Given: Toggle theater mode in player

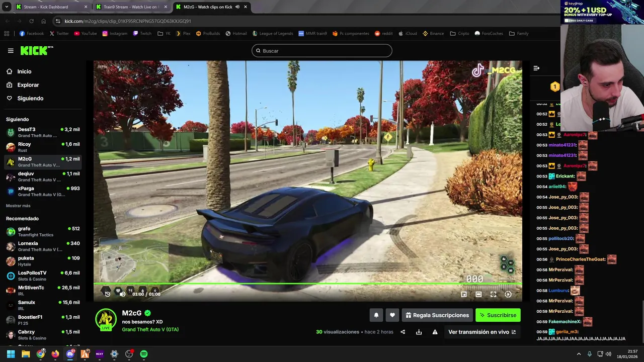Looking at the screenshot, I should tap(478, 294).
